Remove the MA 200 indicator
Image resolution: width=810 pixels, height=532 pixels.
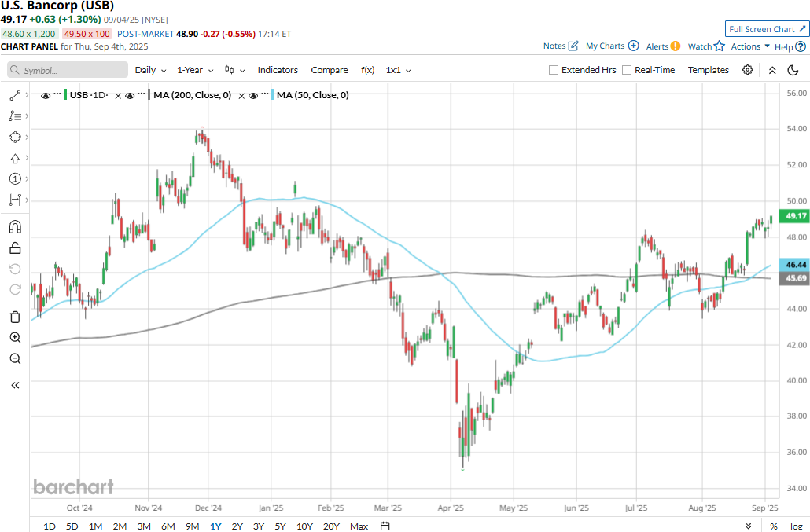tap(241, 95)
